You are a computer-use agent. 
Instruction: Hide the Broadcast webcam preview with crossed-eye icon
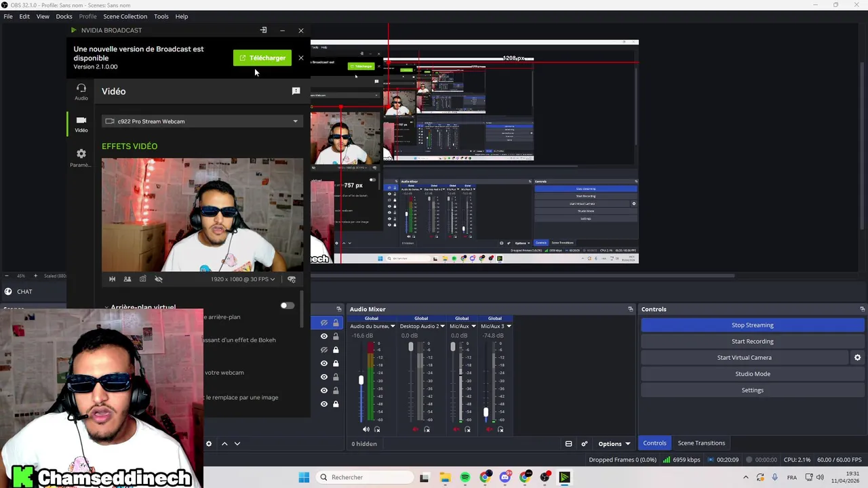(159, 279)
